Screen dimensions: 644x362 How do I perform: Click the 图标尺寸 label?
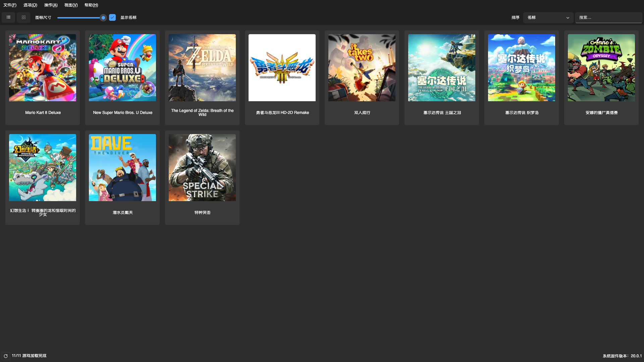[x=43, y=18]
